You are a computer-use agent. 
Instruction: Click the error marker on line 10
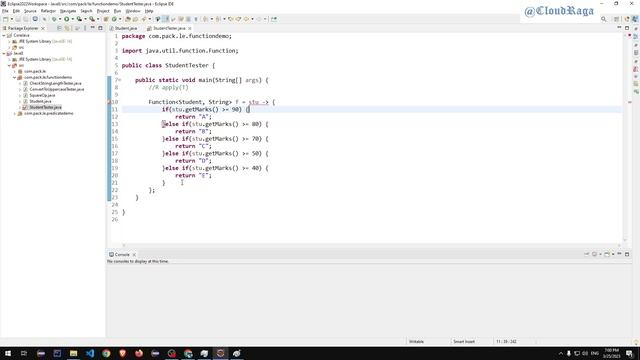109,102
